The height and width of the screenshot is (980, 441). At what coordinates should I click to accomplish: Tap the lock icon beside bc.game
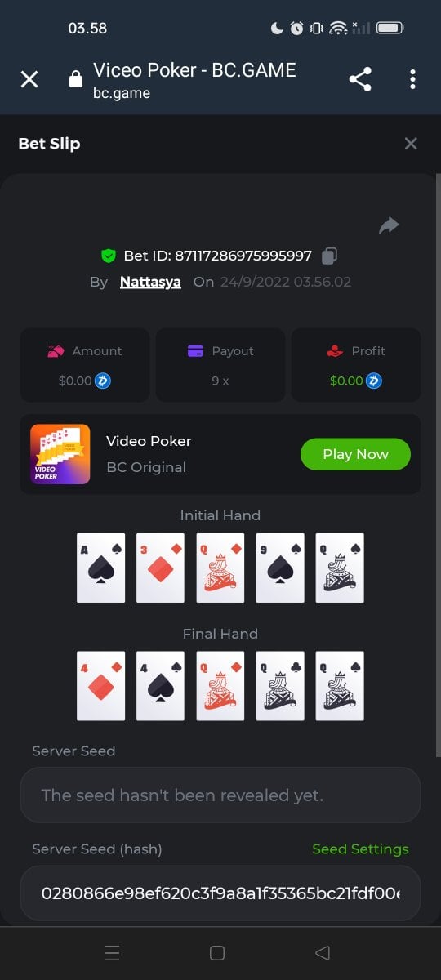(76, 79)
